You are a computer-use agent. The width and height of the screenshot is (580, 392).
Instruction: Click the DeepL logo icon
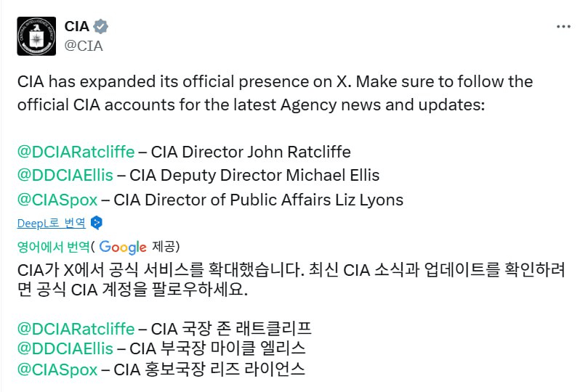[x=97, y=223]
